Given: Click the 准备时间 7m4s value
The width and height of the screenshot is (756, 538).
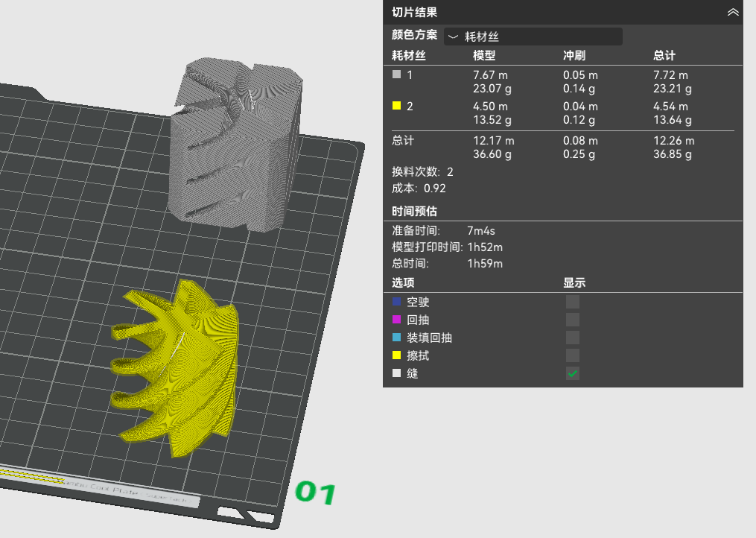Looking at the screenshot, I should [x=481, y=231].
